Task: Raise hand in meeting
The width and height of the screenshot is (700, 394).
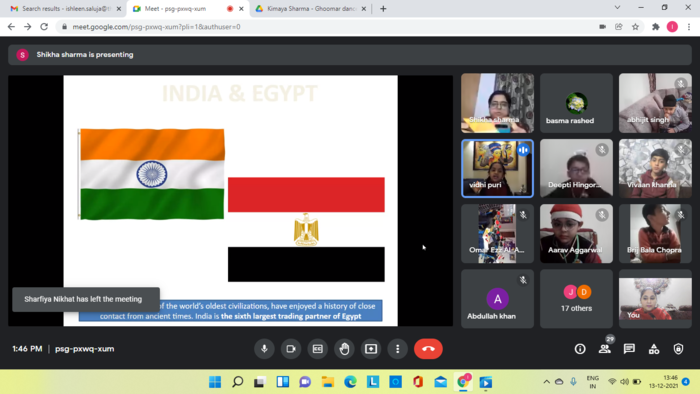Action: click(x=344, y=349)
